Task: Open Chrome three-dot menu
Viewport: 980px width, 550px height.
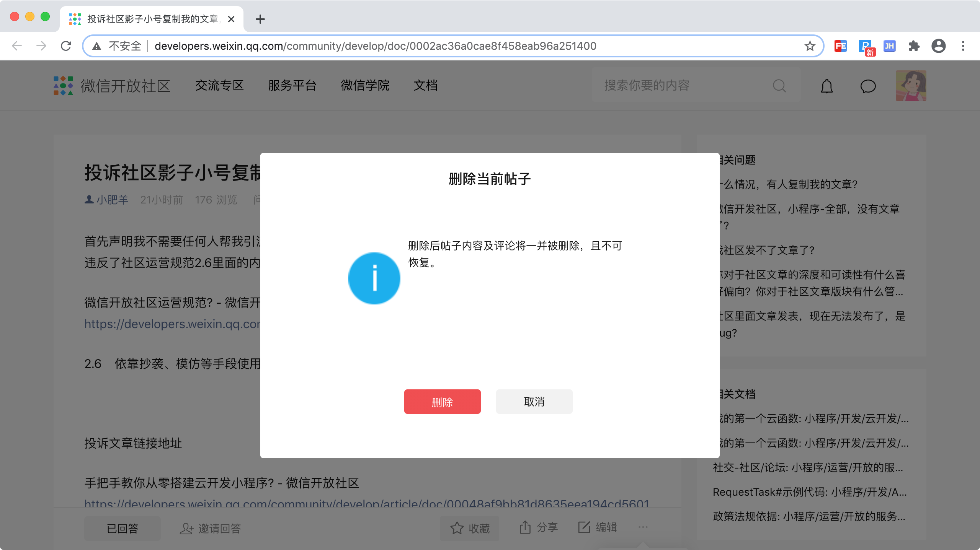Action: [963, 46]
